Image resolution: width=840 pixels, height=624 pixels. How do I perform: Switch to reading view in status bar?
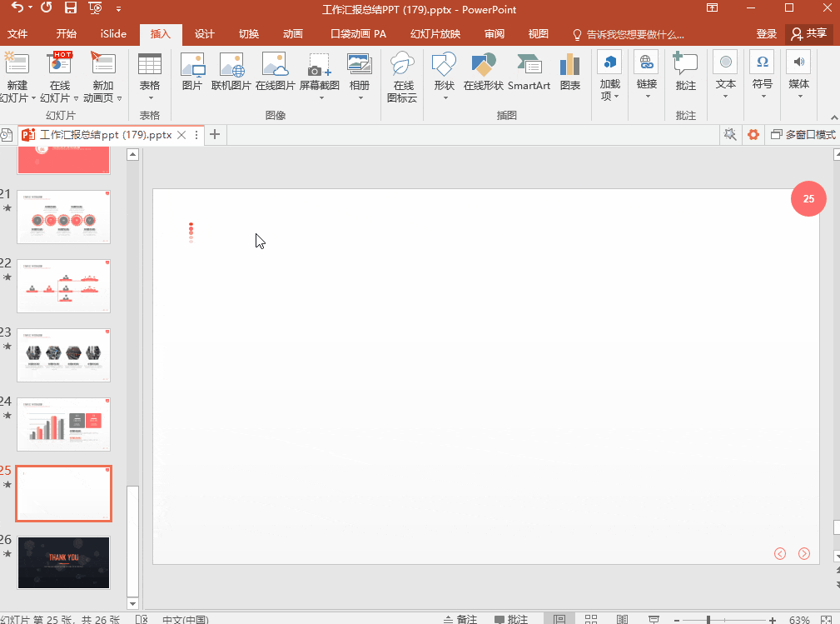tap(622, 619)
